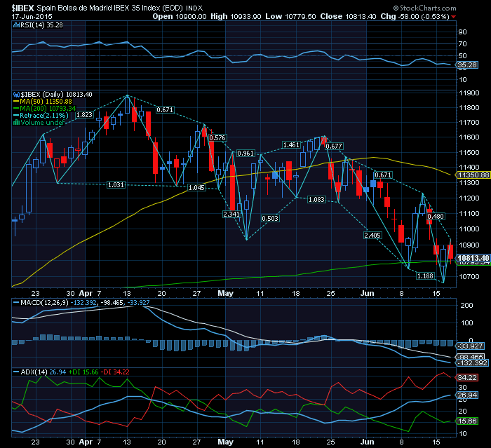Click the Low 10779.50 value in header
491x448 pixels.
click(x=290, y=16)
